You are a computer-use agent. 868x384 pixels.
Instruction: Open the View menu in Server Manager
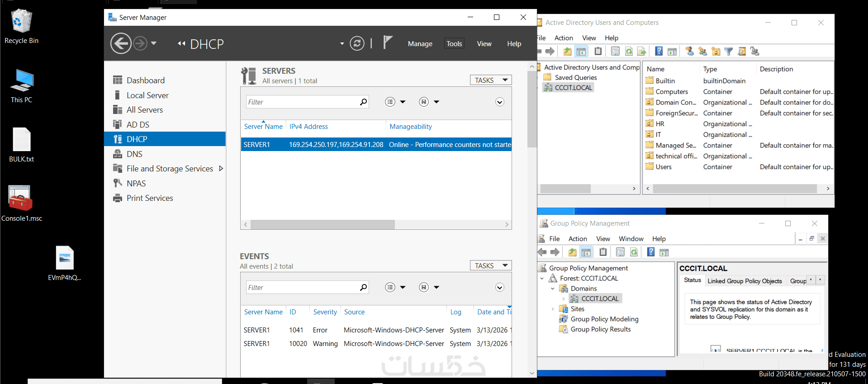[484, 44]
